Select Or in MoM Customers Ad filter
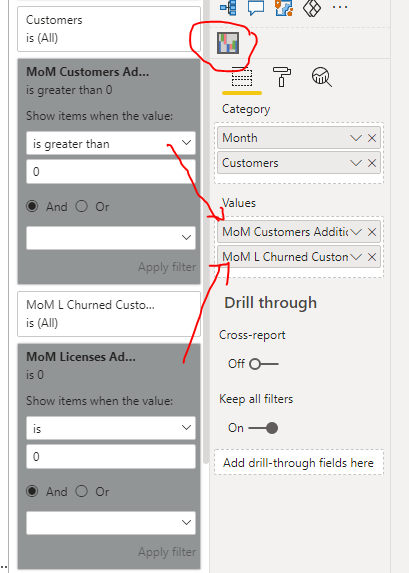This screenshot has width=409, height=573. [x=81, y=206]
